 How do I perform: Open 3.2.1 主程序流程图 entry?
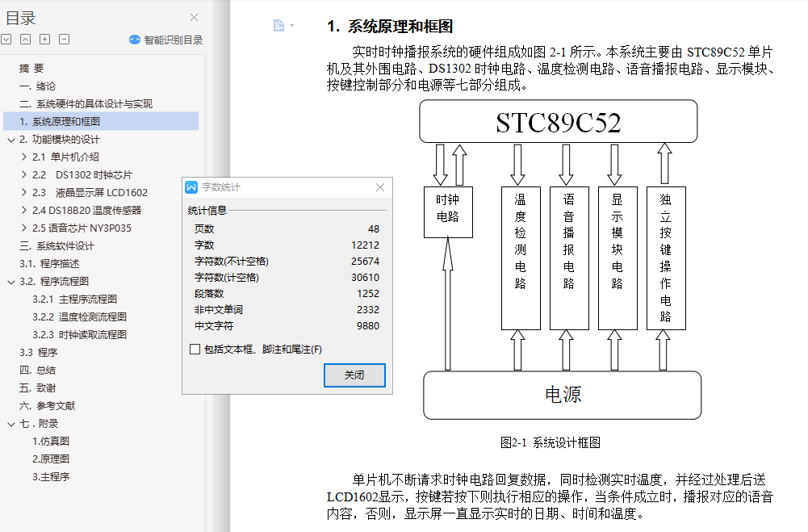(75, 299)
